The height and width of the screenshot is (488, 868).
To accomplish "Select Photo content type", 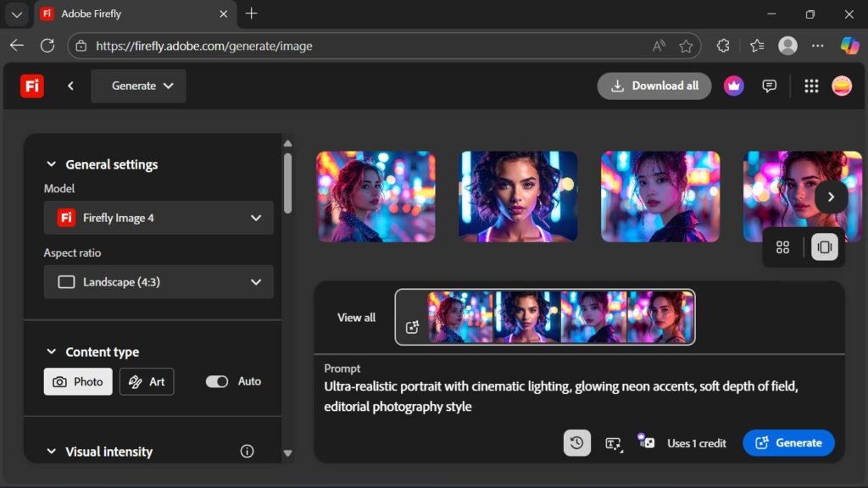I will (x=78, y=381).
